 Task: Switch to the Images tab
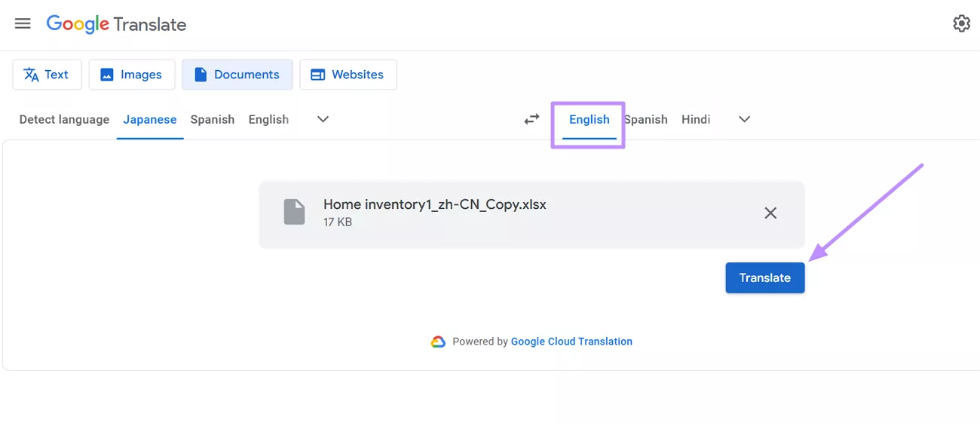point(131,75)
